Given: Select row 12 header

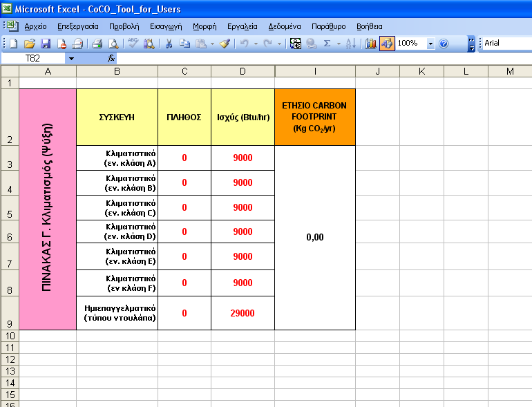Looking at the screenshot, I should coord(10,359).
